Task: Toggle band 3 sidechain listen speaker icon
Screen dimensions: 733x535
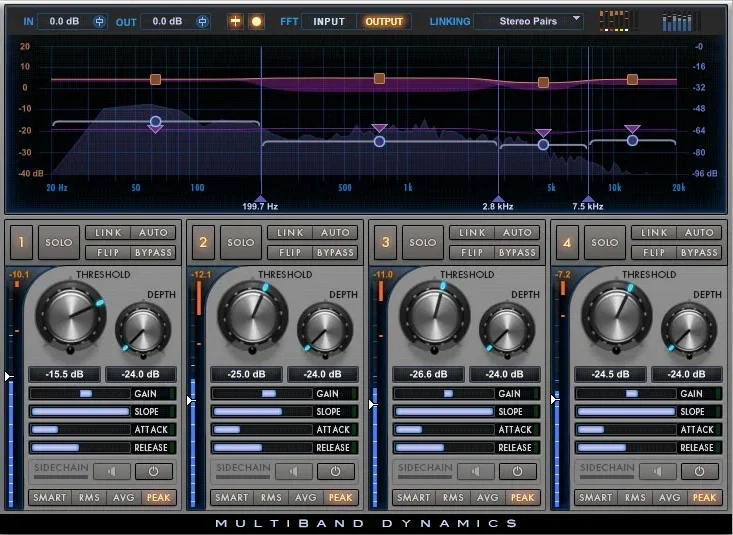Action: (475, 471)
